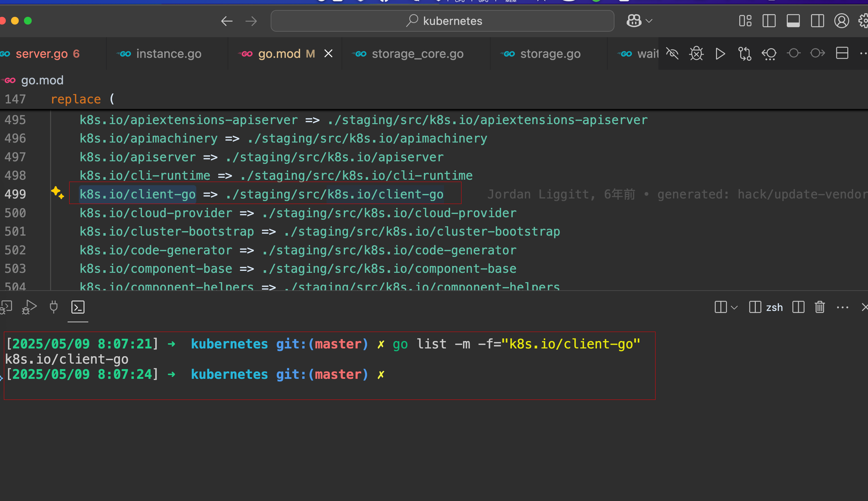Close the go.mod tab

point(328,53)
